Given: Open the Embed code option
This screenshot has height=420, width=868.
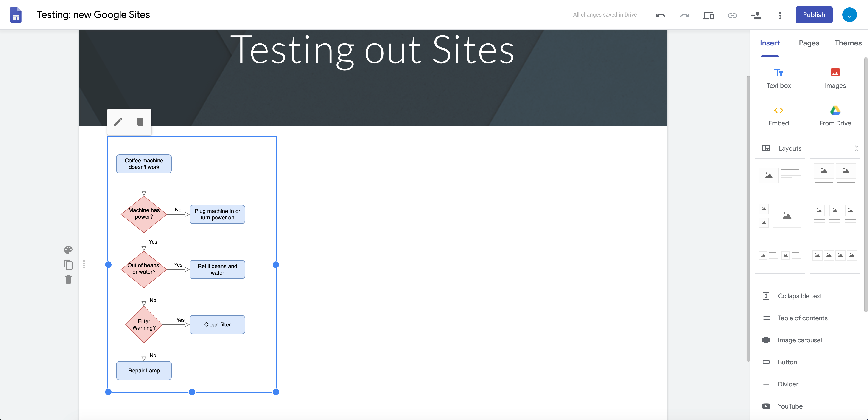Looking at the screenshot, I should point(778,115).
